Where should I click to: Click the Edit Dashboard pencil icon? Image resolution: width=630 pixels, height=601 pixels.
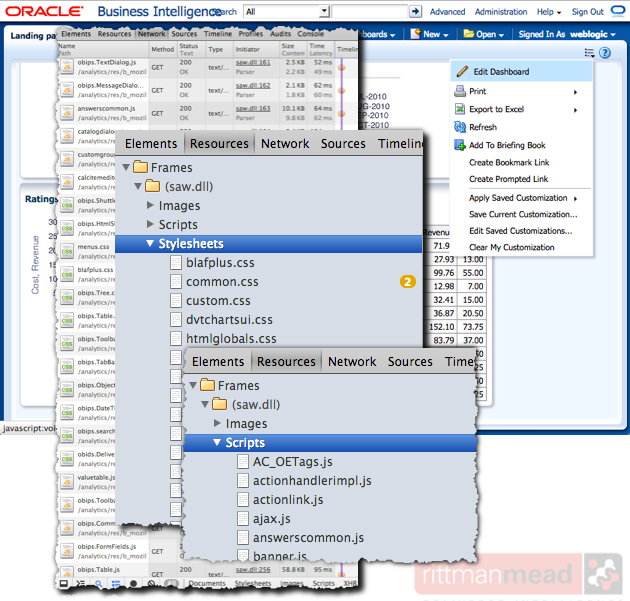point(460,72)
